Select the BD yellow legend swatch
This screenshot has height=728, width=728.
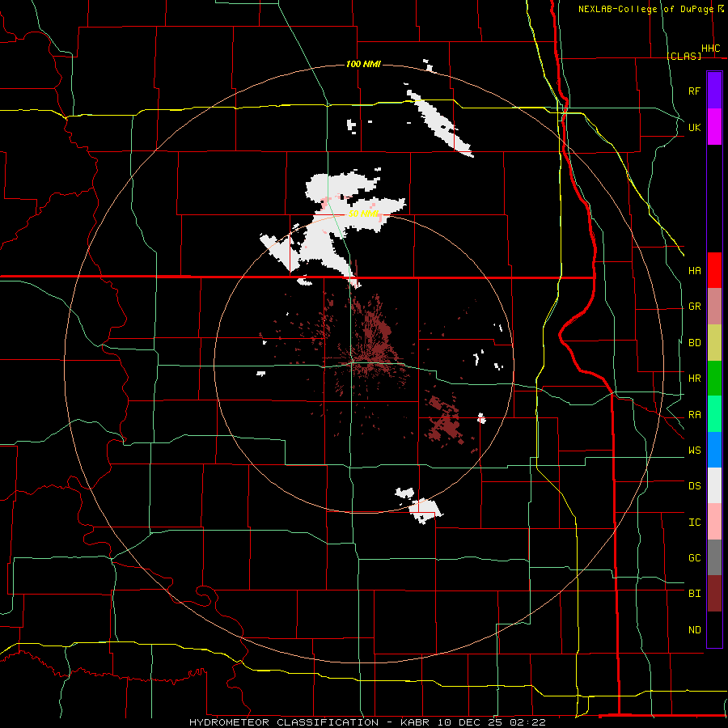(x=714, y=342)
